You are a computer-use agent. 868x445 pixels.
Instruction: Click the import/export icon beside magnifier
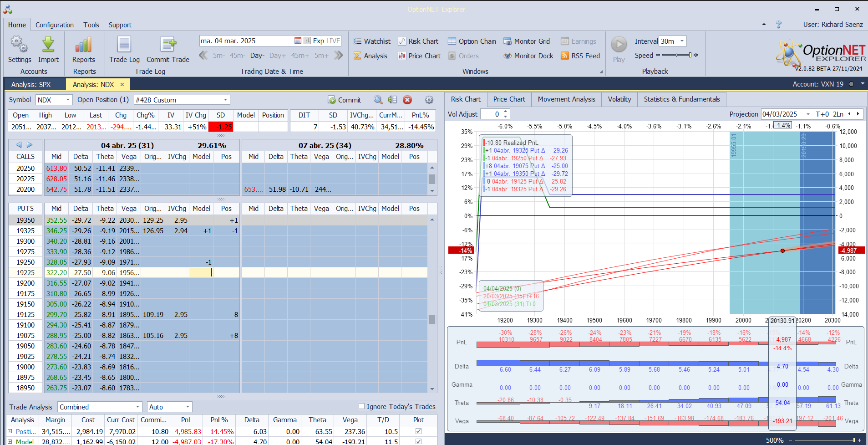pyautogui.click(x=392, y=100)
